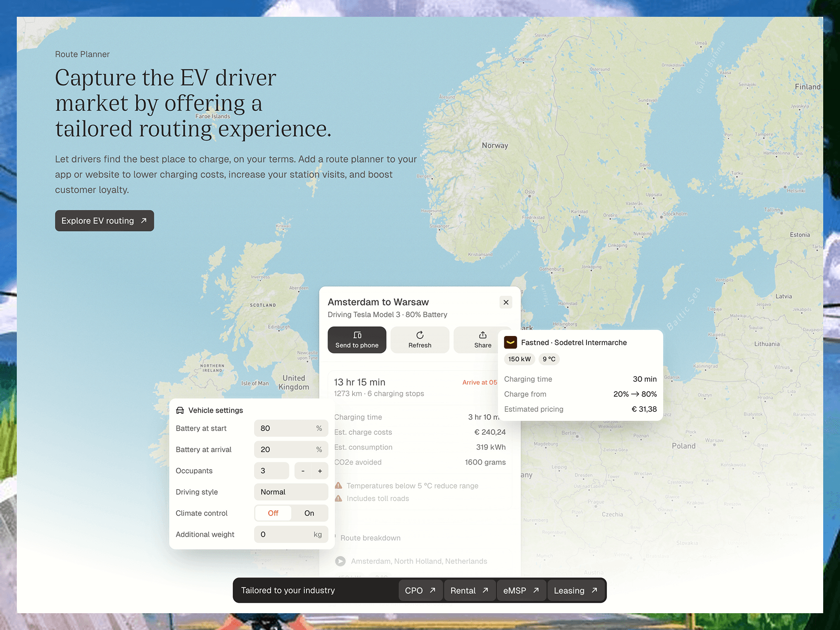
Task: Open the CPO industry tab
Action: coord(421,591)
